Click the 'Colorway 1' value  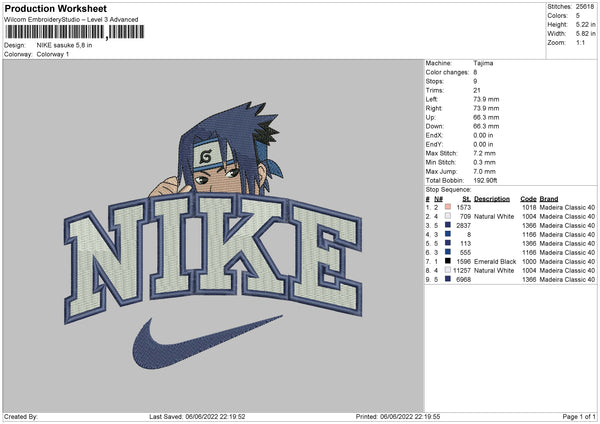pyautogui.click(x=53, y=54)
